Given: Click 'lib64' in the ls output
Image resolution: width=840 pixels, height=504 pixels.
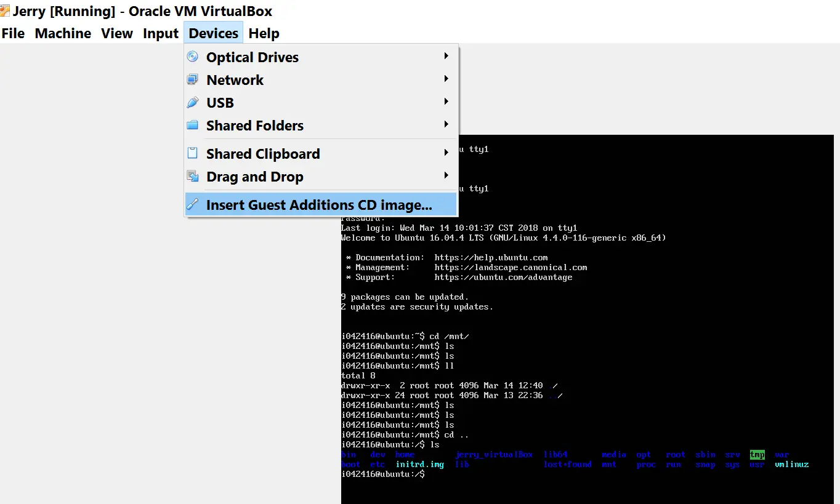Looking at the screenshot, I should [x=555, y=454].
